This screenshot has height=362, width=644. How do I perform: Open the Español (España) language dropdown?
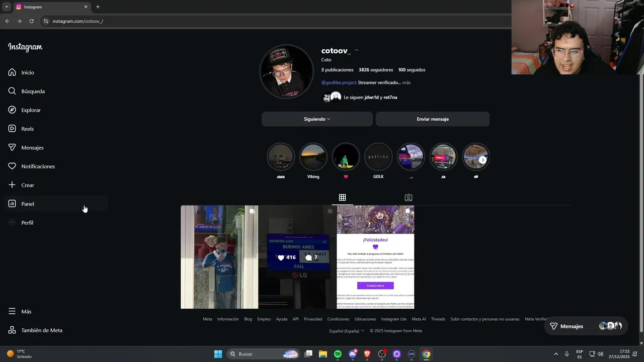(347, 331)
